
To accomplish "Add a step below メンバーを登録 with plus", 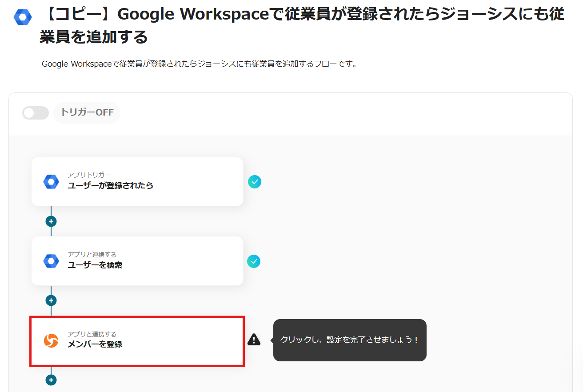I will 51,380.
